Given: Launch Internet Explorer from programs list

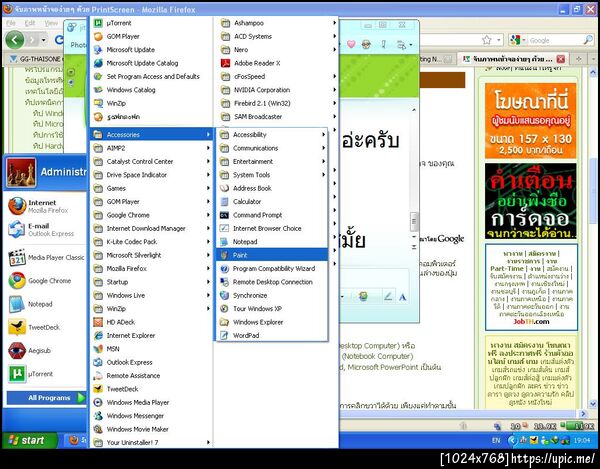Looking at the screenshot, I should [x=151, y=335].
